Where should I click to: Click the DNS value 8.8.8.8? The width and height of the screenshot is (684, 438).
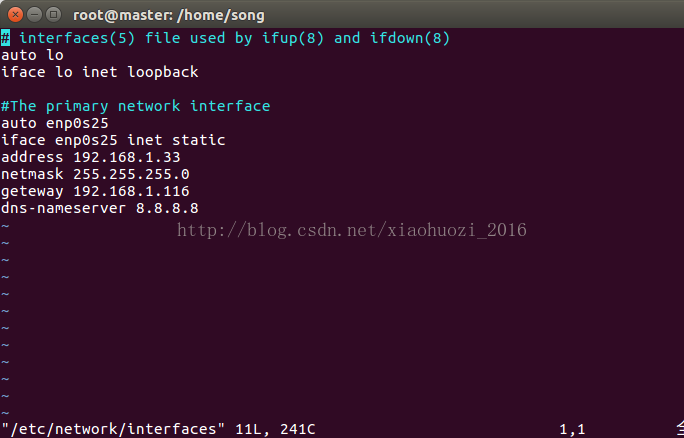167,208
